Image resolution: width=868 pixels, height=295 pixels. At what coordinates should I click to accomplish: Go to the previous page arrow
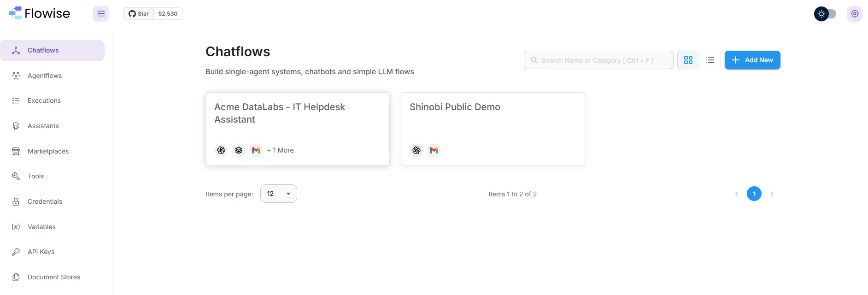click(x=737, y=194)
